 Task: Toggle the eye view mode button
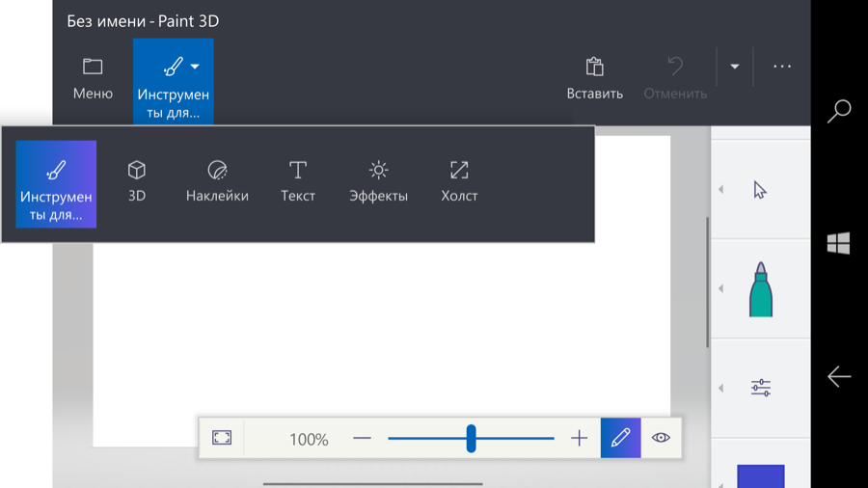pos(661,438)
